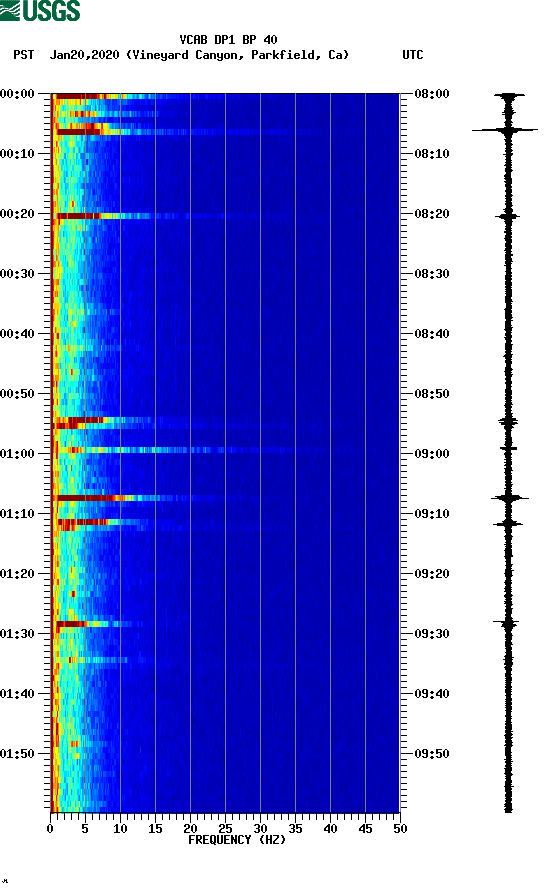
Task: Click the '25' frequency axis tick label
Action: 225,829
